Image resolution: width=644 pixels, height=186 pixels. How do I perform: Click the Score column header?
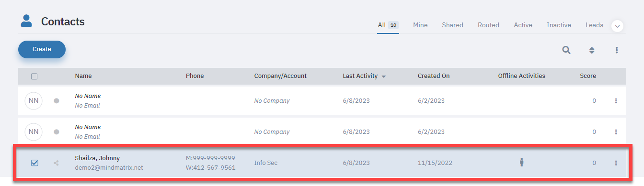(x=588, y=76)
